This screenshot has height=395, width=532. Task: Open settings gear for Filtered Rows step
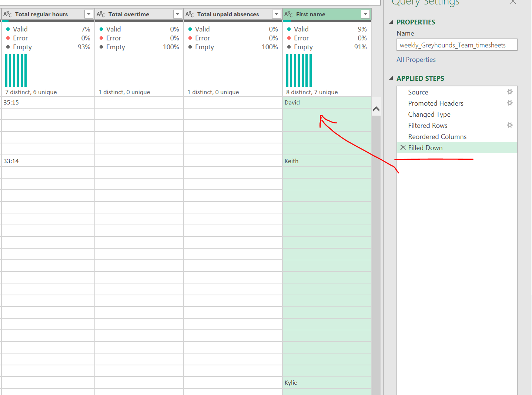[x=510, y=125]
